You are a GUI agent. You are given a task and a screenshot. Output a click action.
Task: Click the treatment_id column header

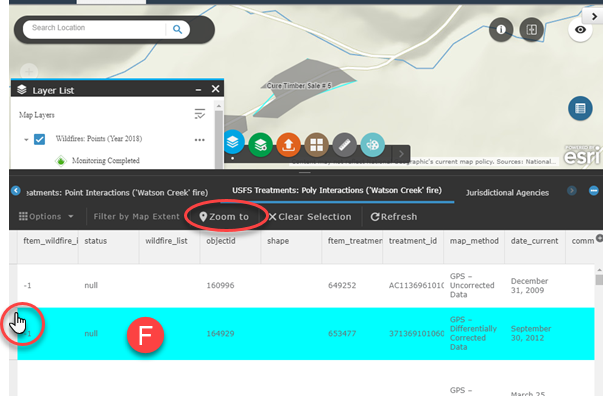(413, 246)
